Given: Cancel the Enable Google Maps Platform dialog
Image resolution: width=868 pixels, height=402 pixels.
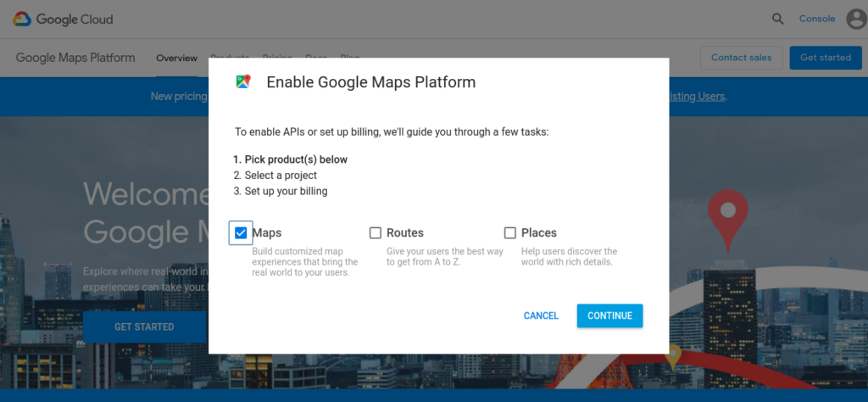Looking at the screenshot, I should coord(541,315).
